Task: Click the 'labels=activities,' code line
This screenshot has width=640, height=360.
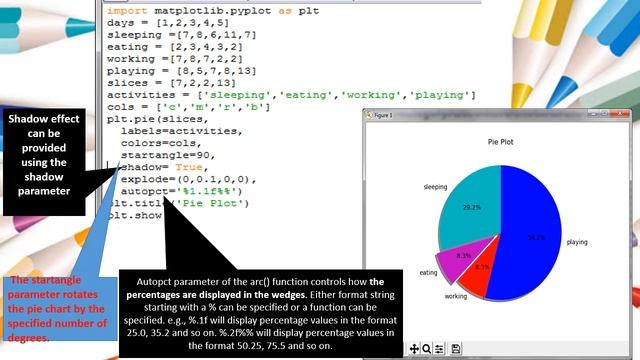Action: [182, 131]
